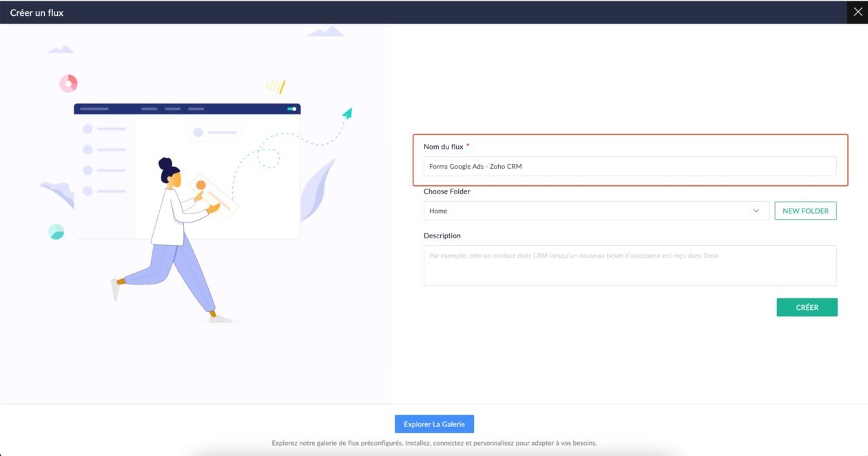Click the toggle switch in illustrated window header
The width and height of the screenshot is (868, 456).
coord(292,109)
